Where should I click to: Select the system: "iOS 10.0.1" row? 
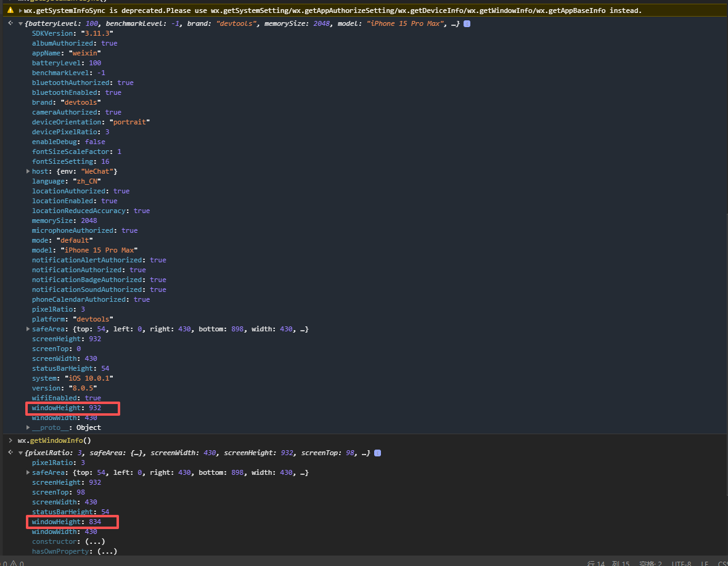[x=72, y=378]
